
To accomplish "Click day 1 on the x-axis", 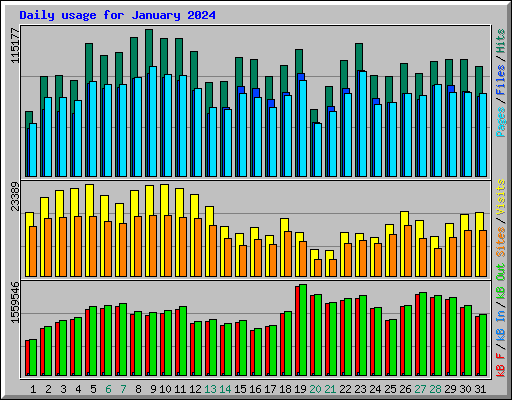I will [33, 389].
